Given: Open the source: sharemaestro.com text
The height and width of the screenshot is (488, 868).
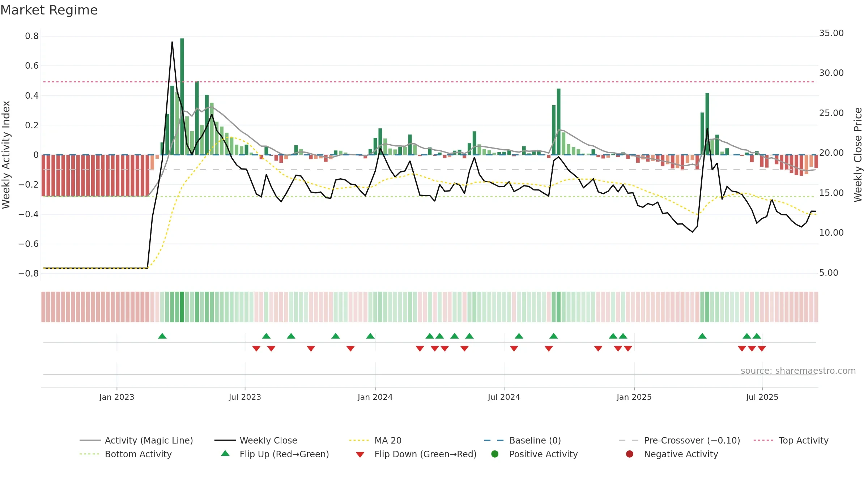Looking at the screenshot, I should click(798, 371).
